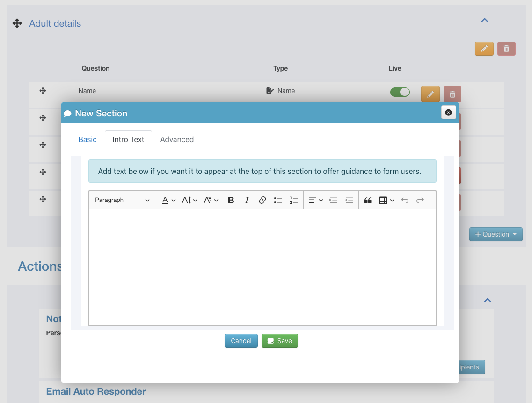Image resolution: width=532 pixels, height=403 pixels.
Task: Click inside the intro text editor area
Action: tap(262, 266)
